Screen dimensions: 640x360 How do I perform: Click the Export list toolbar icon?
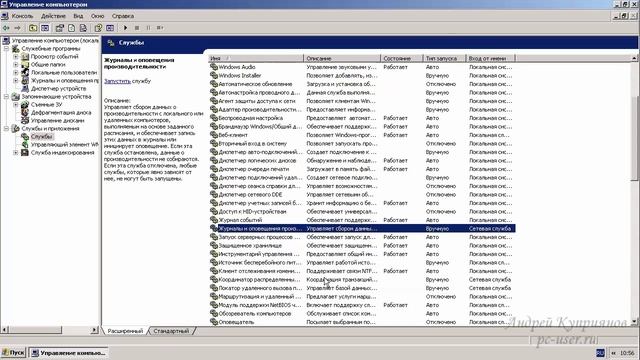click(x=83, y=28)
